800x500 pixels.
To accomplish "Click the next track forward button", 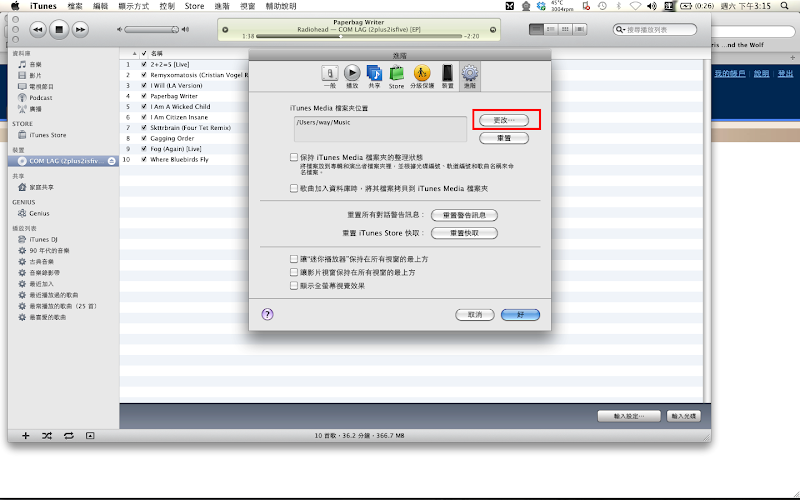I will pyautogui.click(x=80, y=30).
